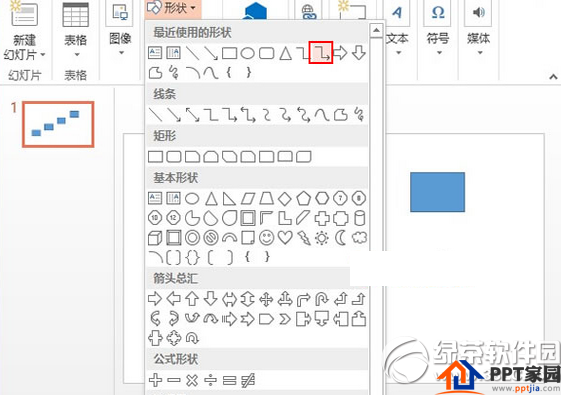Select the parallelogram in 基本形状
This screenshot has height=395, width=561.
pyautogui.click(x=248, y=198)
